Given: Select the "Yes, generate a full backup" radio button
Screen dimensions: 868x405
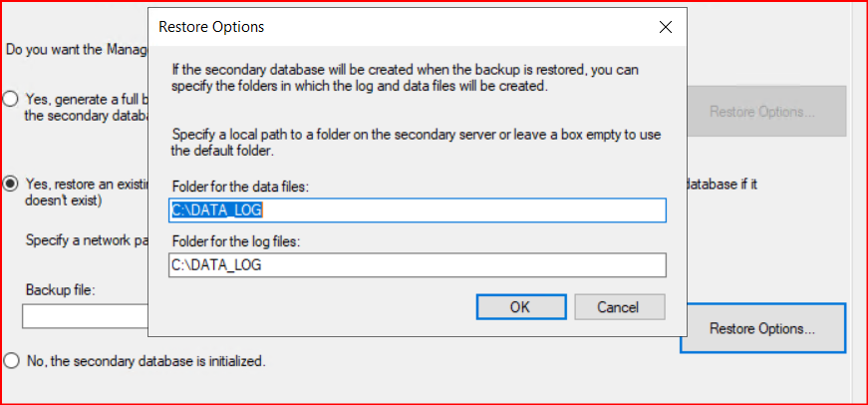Looking at the screenshot, I should tap(11, 99).
